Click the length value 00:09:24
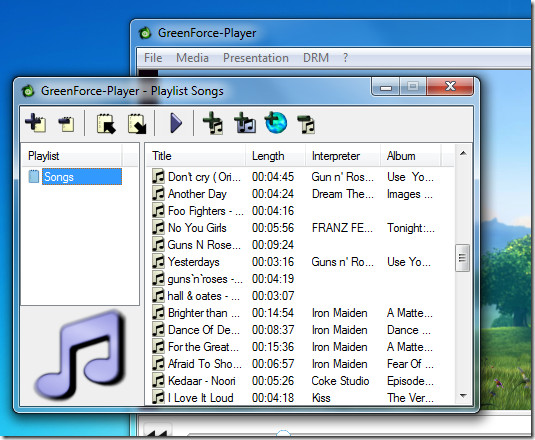The width and height of the screenshot is (535, 440). pyautogui.click(x=273, y=245)
